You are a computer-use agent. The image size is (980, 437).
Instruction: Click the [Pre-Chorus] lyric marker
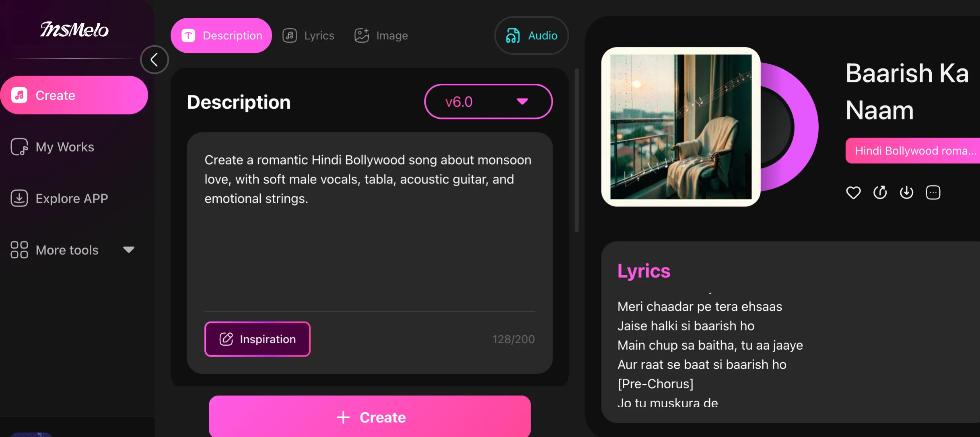pos(655,384)
